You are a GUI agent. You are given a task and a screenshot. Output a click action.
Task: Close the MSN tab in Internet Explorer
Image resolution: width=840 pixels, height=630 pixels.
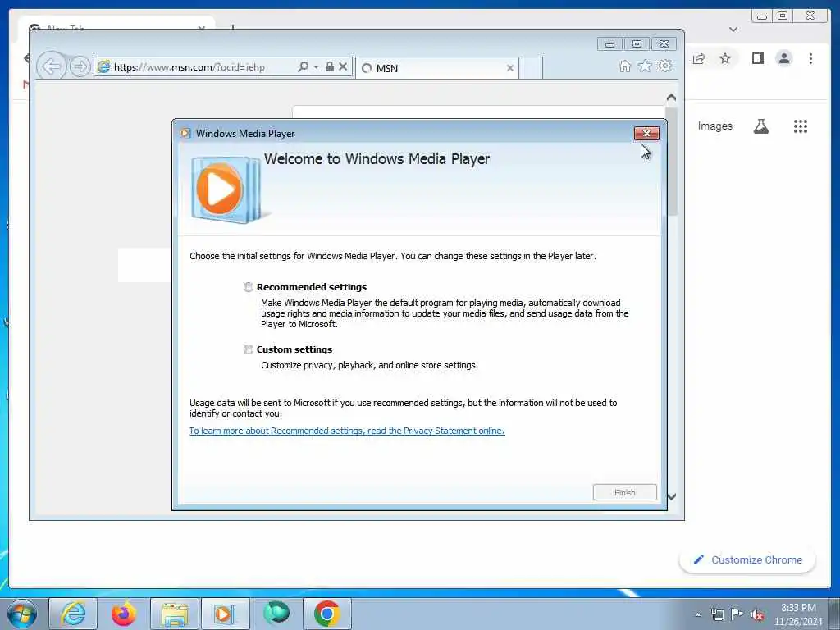(510, 68)
